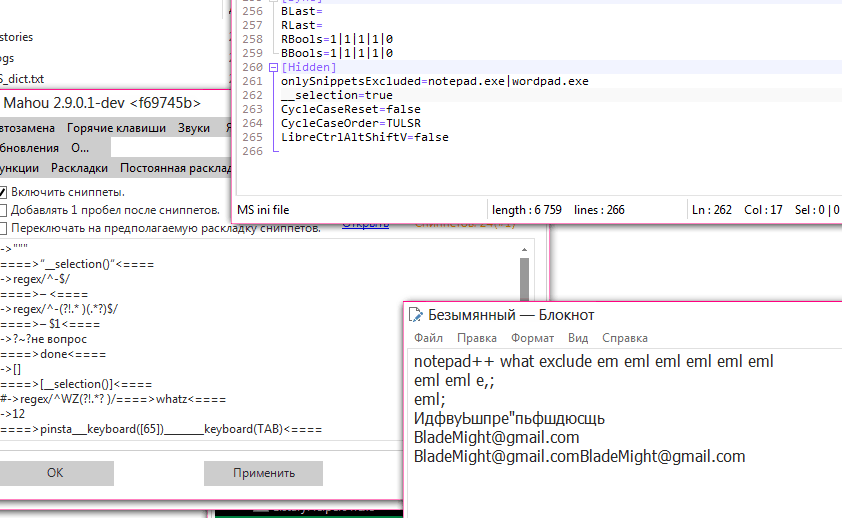Select the 'S_dict.txt' file in explorer
This screenshot has width=842, height=518.
pyautogui.click(x=22, y=79)
